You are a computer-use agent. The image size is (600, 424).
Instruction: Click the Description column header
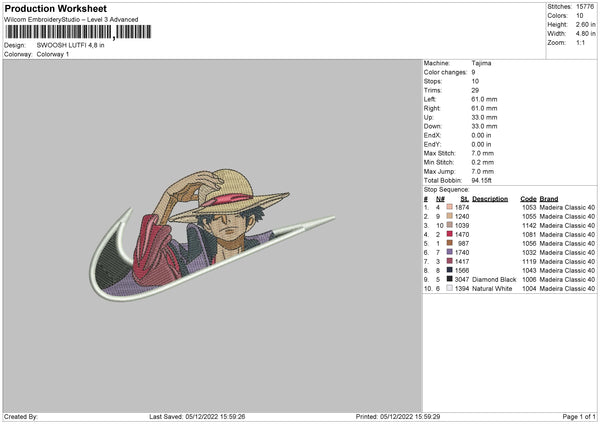pos(490,199)
